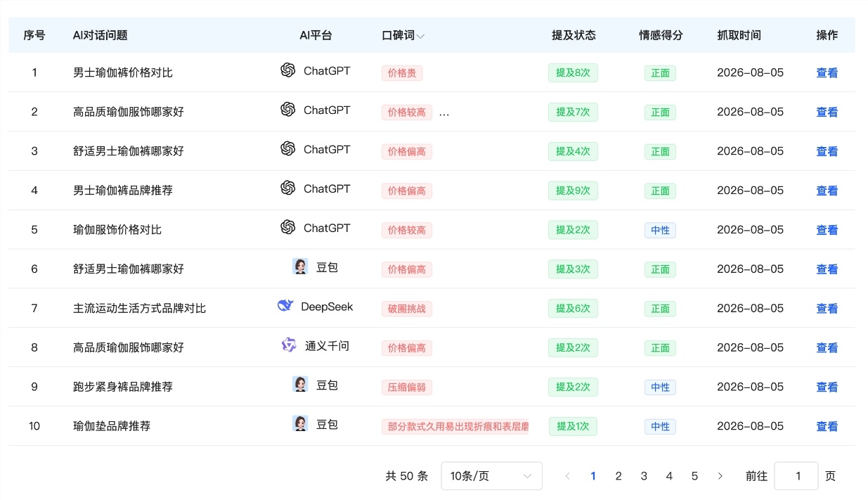Open 查看 for 跑步紧身裤品牌推荐

coord(827,387)
